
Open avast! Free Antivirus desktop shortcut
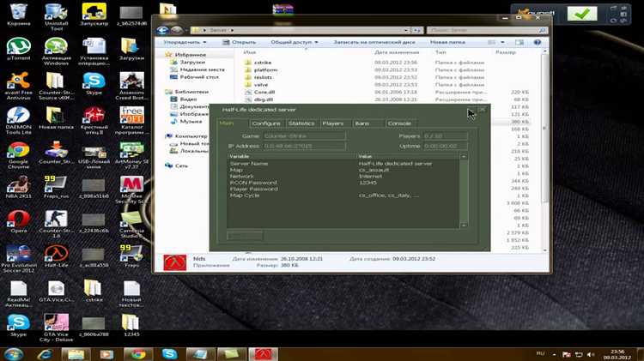(x=19, y=86)
